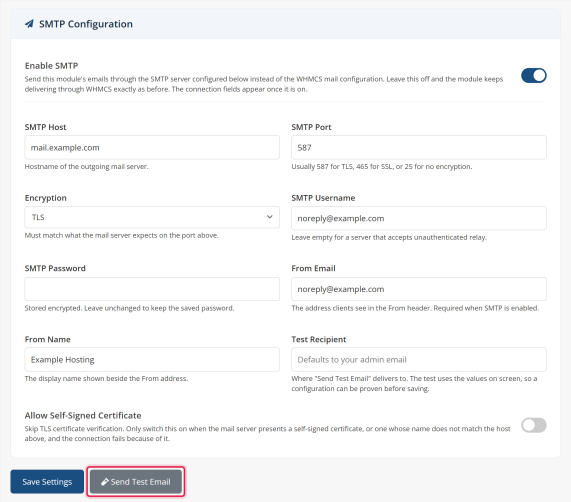Focus the SMTP Password field

pyautogui.click(x=152, y=289)
